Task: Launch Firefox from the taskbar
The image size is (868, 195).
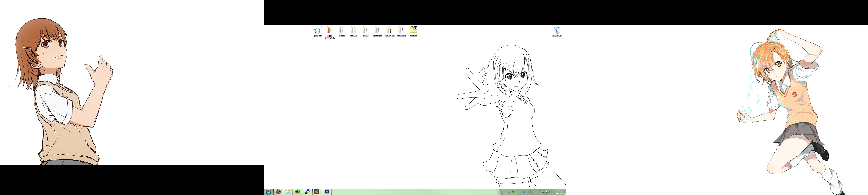Action: tap(278, 192)
